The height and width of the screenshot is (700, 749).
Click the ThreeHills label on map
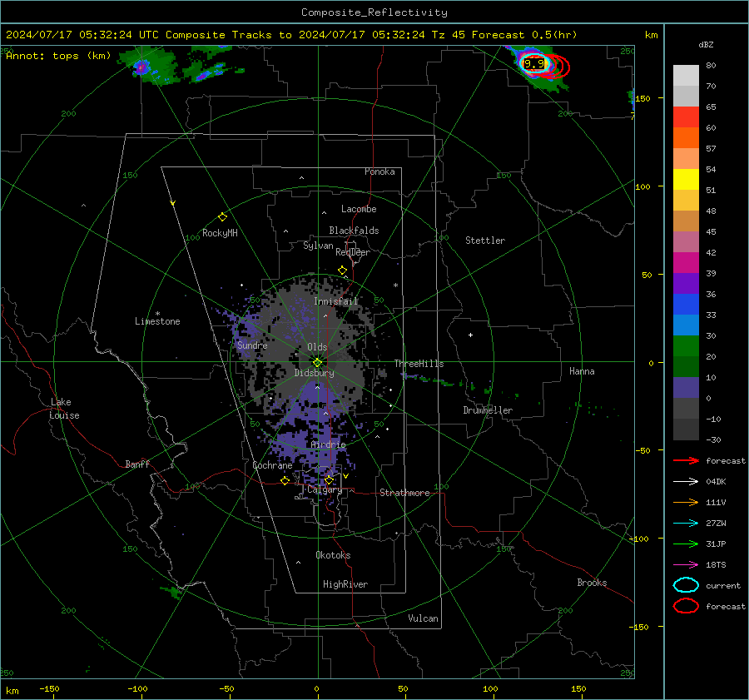pyautogui.click(x=419, y=364)
